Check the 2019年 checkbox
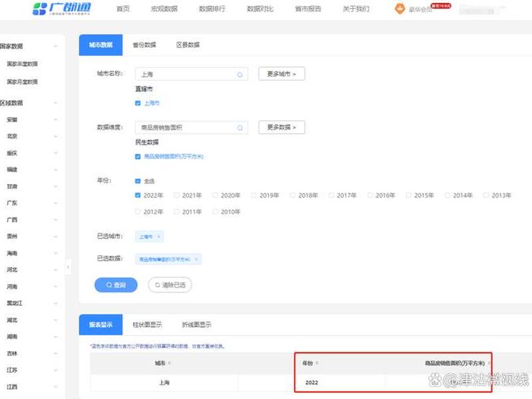The image size is (532, 399). click(x=254, y=196)
